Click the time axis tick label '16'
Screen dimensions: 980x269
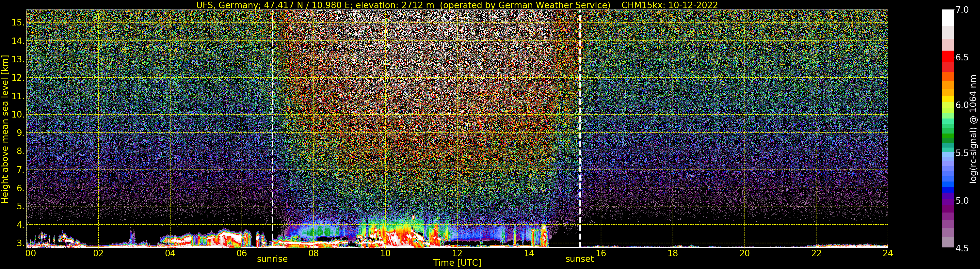[601, 253]
